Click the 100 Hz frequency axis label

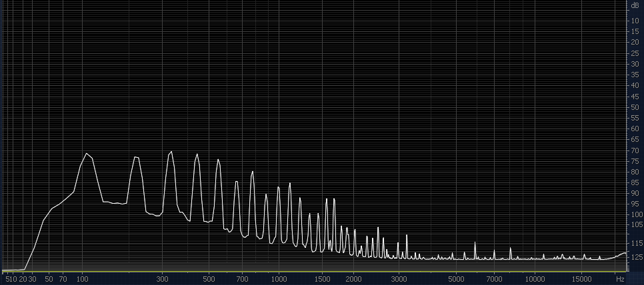(83, 278)
